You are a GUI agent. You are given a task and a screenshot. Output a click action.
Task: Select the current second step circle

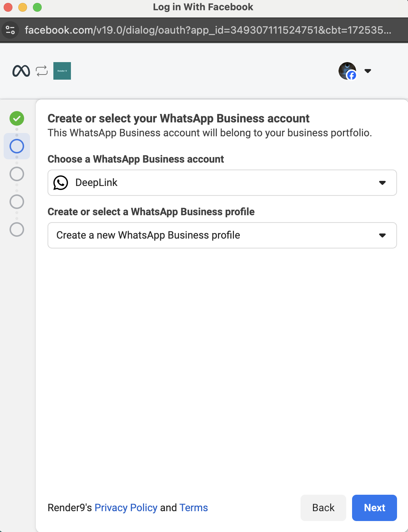(17, 146)
